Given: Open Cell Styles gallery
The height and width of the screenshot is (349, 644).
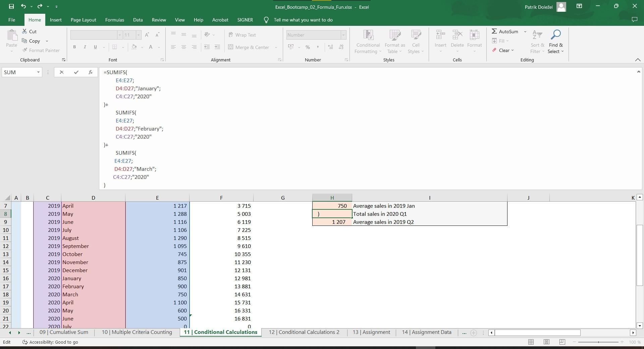Looking at the screenshot, I should (x=416, y=42).
